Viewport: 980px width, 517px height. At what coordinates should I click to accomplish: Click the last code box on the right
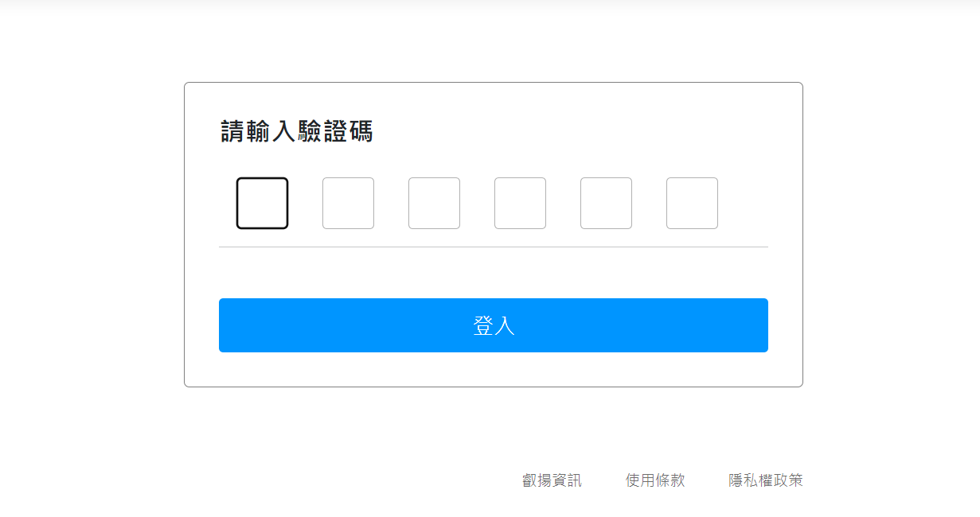pos(692,203)
